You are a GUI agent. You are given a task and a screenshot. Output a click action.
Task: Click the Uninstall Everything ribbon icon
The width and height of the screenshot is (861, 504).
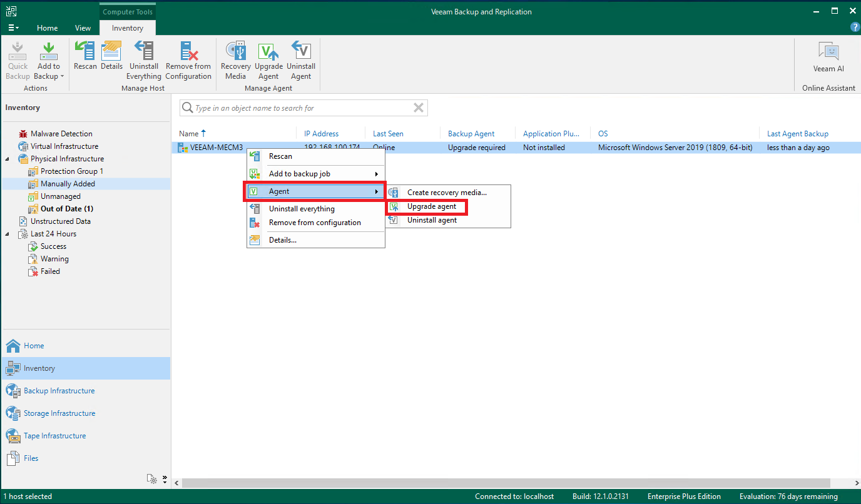coord(144,60)
